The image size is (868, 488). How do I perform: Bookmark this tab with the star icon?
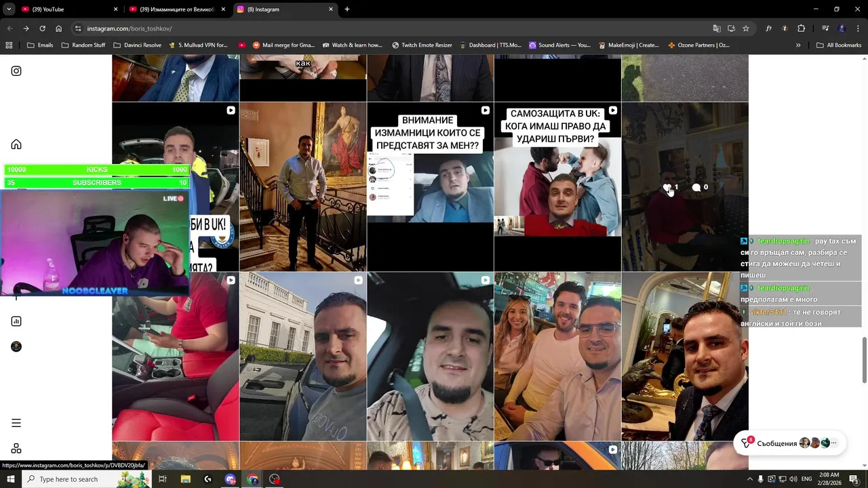point(746,28)
